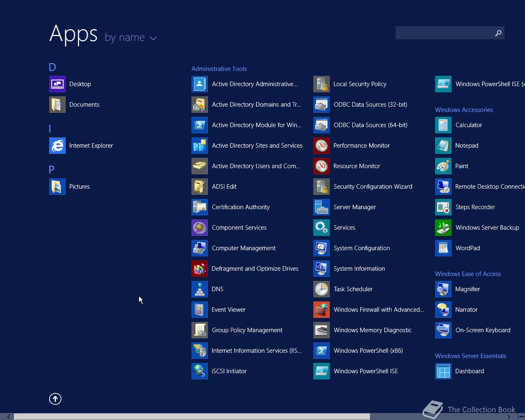Select the Windows Server Essentials header
The width and height of the screenshot is (525, 420).
pos(470,356)
